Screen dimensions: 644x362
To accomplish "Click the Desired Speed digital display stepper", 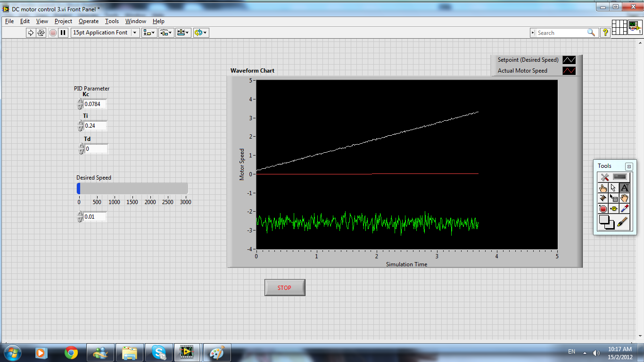I will pyautogui.click(x=80, y=217).
